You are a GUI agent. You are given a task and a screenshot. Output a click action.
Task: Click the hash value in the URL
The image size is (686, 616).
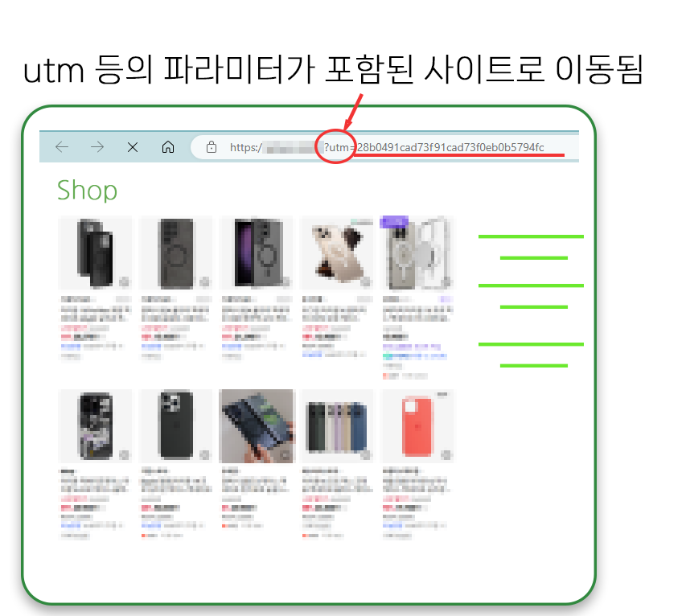450,147
